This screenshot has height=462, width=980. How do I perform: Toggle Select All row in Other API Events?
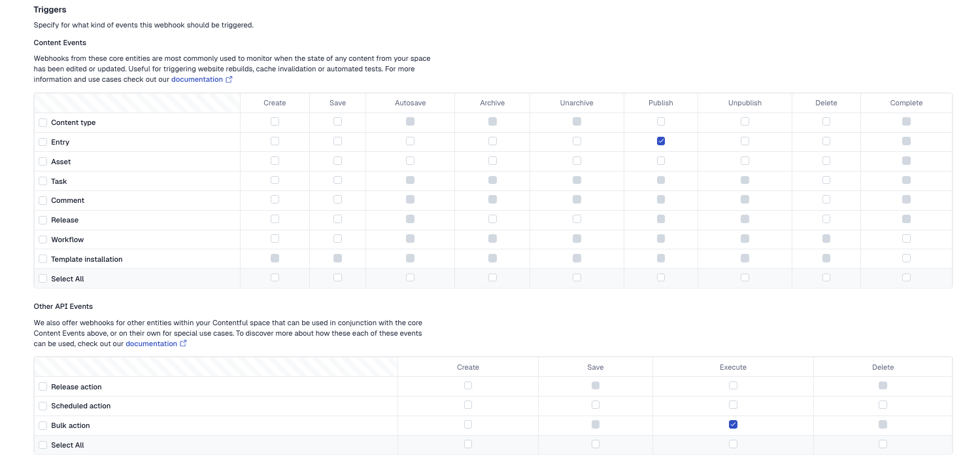[x=43, y=445]
